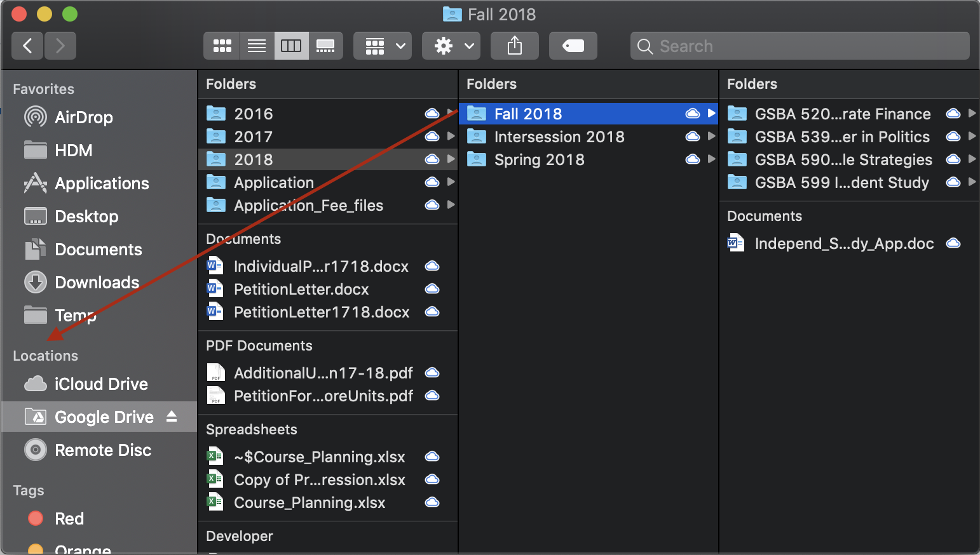980x555 pixels.
Task: Eject Google Drive using eject icon
Action: pyautogui.click(x=172, y=417)
